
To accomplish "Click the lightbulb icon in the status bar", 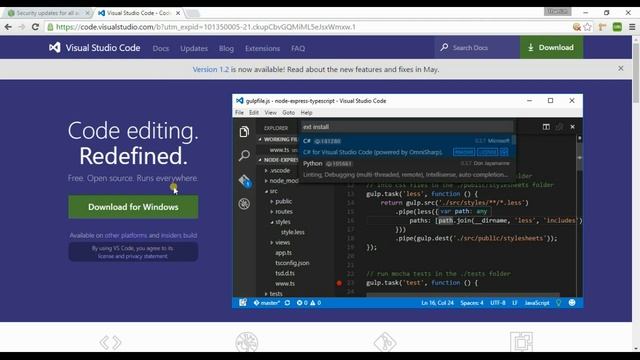I will point(558,302).
